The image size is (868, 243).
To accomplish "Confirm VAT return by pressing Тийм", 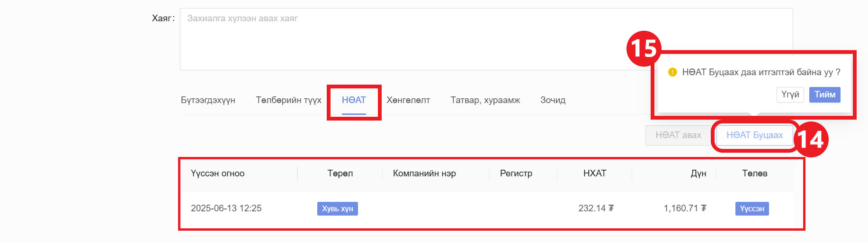I will (824, 95).
